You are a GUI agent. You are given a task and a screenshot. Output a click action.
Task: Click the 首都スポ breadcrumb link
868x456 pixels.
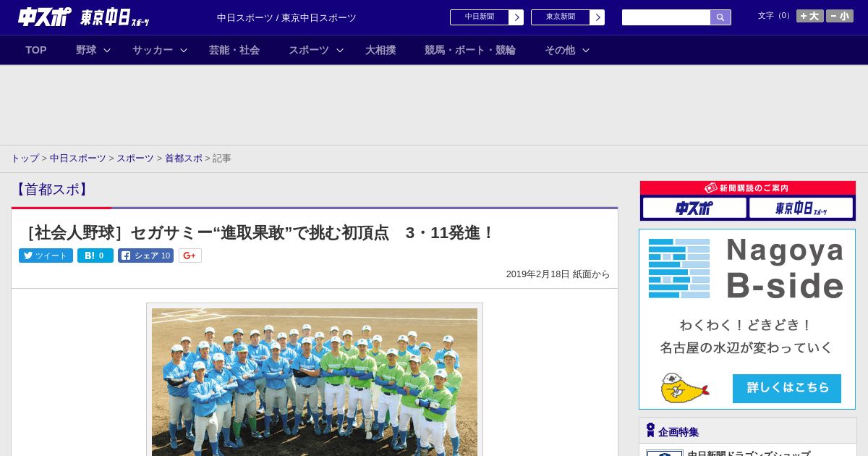[x=184, y=158]
